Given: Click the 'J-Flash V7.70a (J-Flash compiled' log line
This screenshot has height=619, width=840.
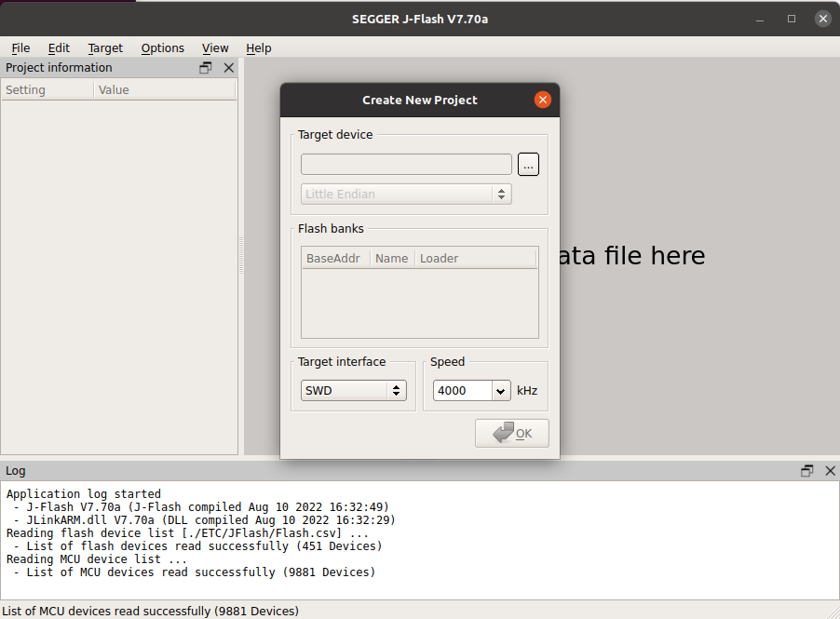Looking at the screenshot, I should click(201, 507).
